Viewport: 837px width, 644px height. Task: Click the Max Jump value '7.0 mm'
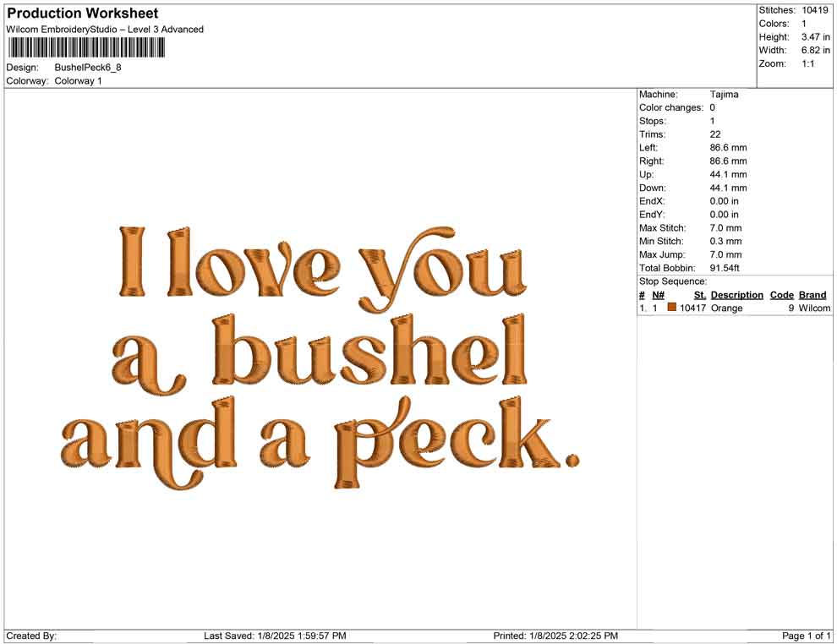pos(725,254)
